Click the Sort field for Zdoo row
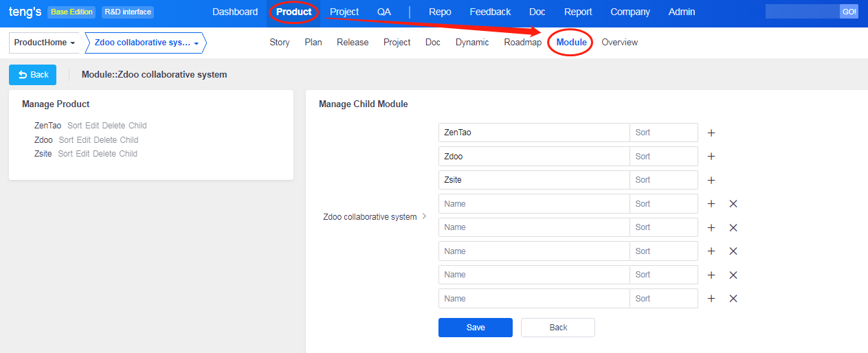Viewport: 868px width, 353px height. pyautogui.click(x=663, y=157)
